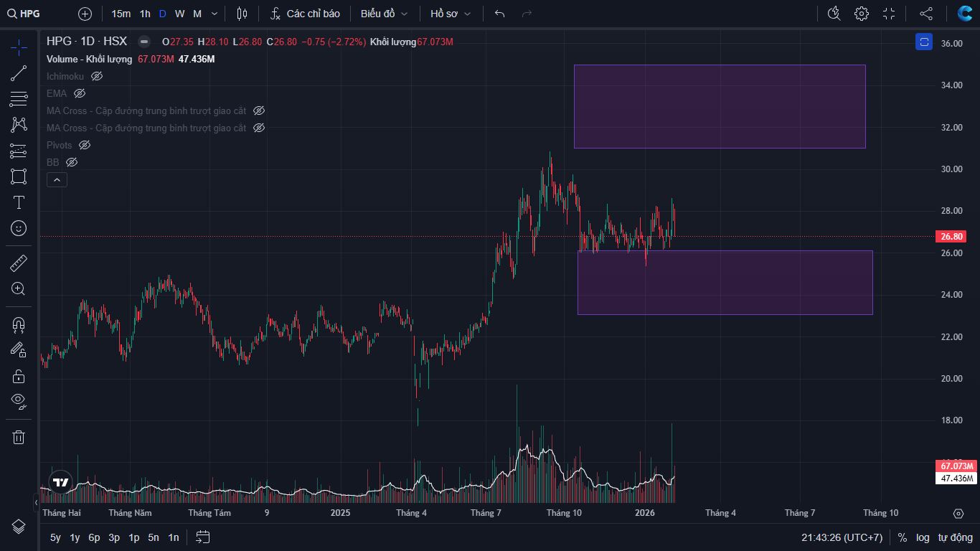This screenshot has width=980, height=551.
Task: Open the HPG symbol search
Action: [24, 14]
